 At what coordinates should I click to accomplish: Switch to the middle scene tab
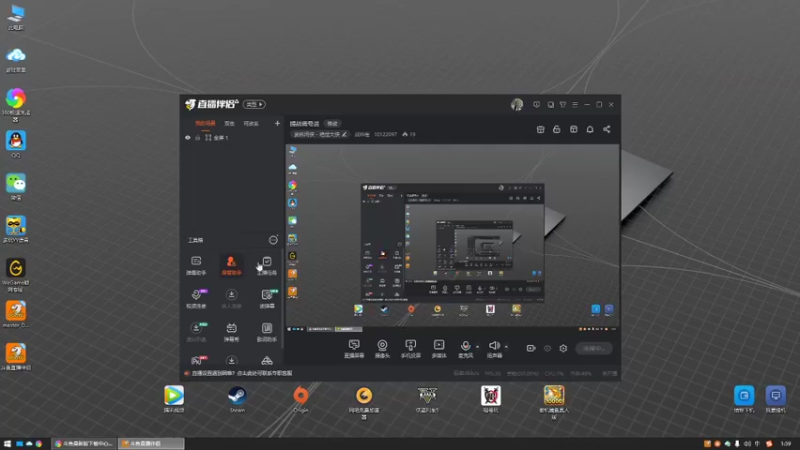pos(230,123)
